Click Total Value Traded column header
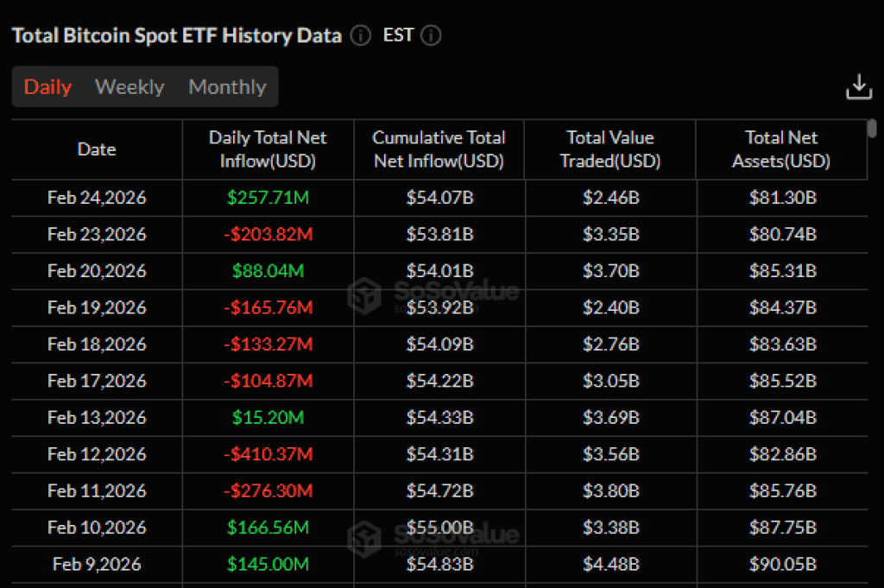This screenshot has height=588, width=884. 610,149
